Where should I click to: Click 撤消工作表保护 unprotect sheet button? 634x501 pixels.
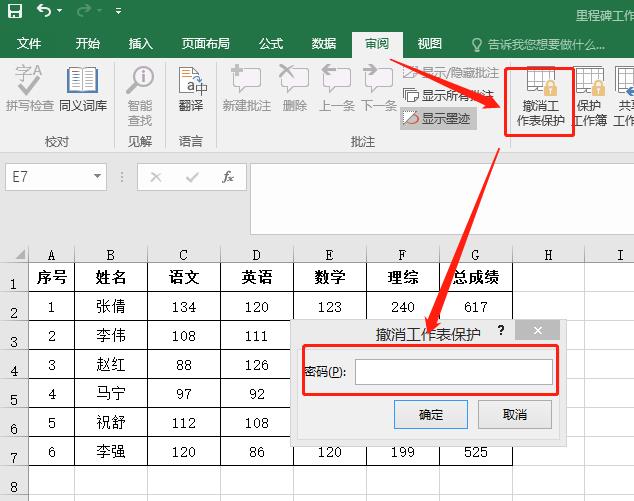540,96
